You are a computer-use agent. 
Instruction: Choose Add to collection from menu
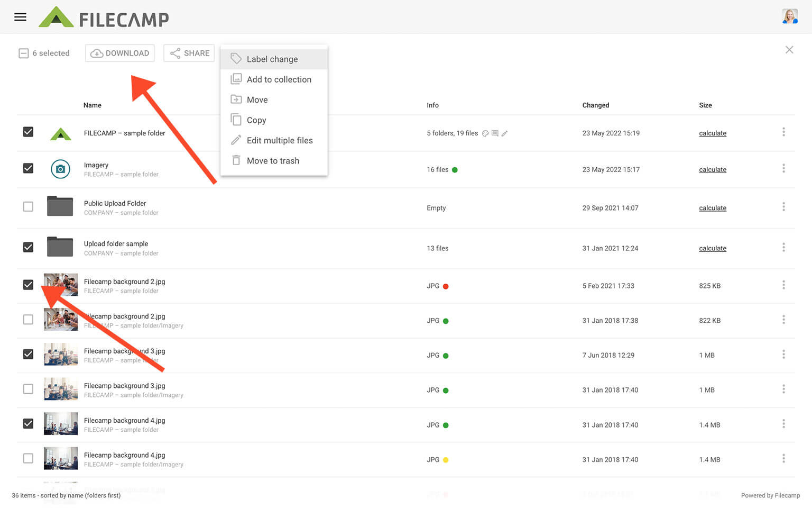click(274, 79)
